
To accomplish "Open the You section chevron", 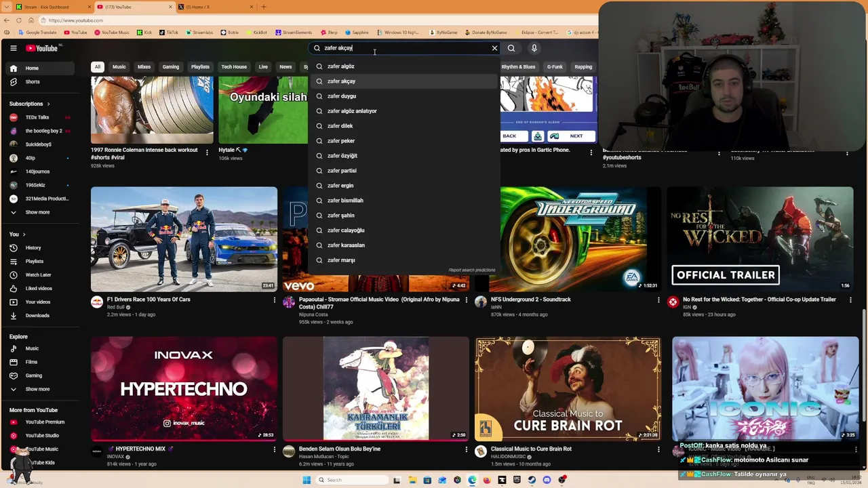I will [x=24, y=235].
